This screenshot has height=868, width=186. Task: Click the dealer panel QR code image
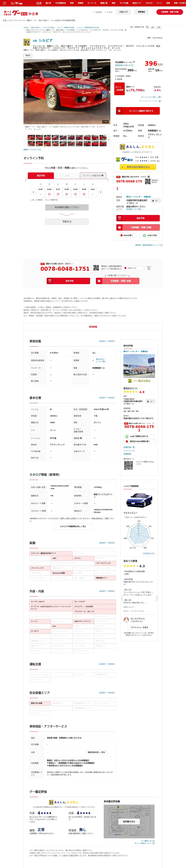coord(128,465)
